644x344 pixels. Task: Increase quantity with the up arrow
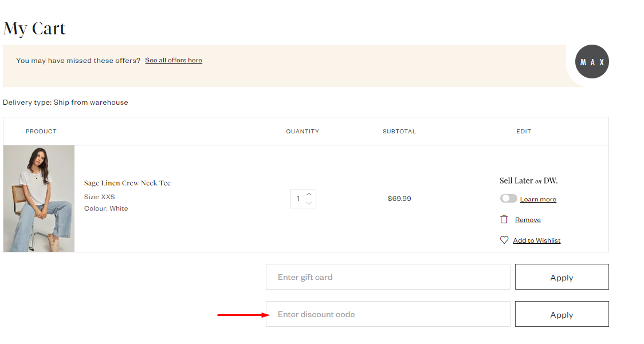click(x=309, y=194)
